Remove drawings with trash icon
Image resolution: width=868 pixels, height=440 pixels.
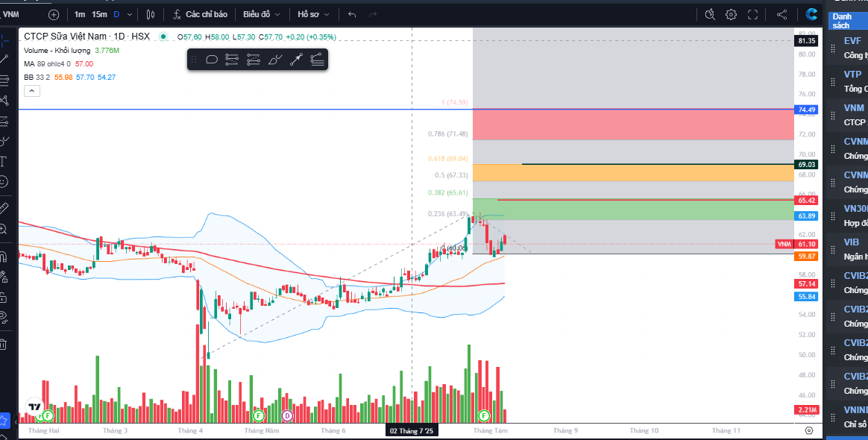(3, 345)
